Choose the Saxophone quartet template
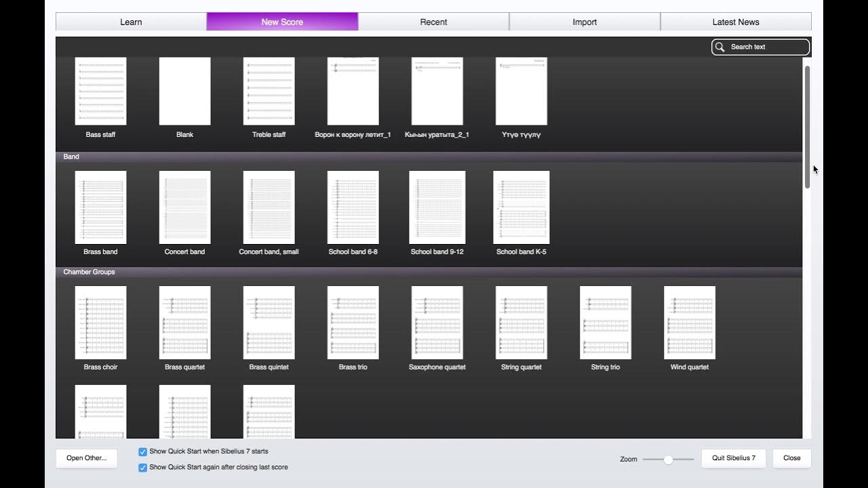 tap(437, 323)
